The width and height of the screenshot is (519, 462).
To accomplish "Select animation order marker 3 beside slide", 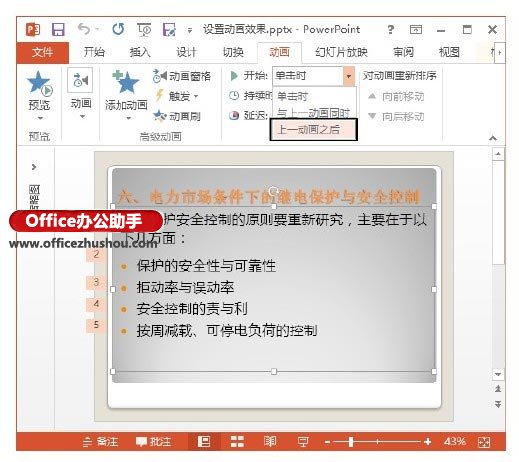I will coord(96,282).
